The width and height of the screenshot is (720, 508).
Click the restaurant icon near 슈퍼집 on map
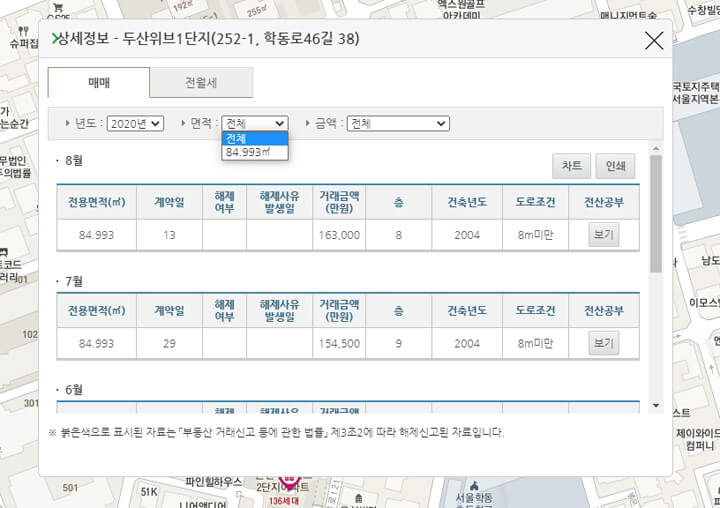pos(23,31)
